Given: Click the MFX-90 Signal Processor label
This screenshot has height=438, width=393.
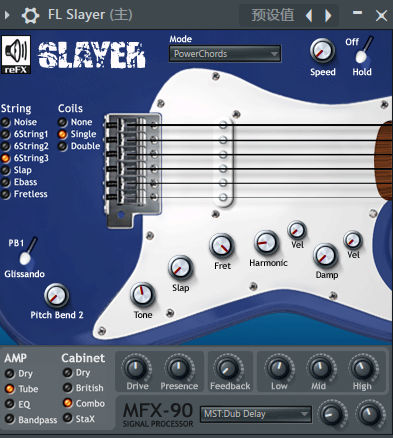Looking at the screenshot, I should [x=158, y=415].
